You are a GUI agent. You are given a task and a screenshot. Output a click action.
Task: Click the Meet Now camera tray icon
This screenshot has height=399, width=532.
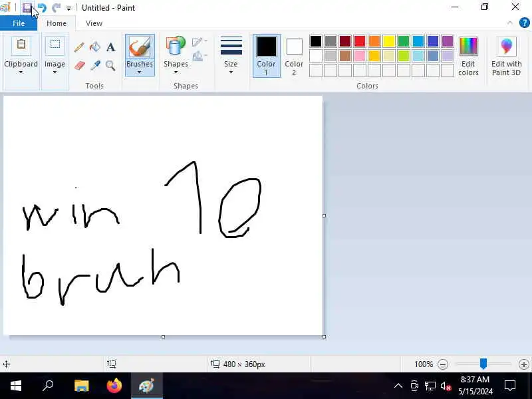pos(414,386)
